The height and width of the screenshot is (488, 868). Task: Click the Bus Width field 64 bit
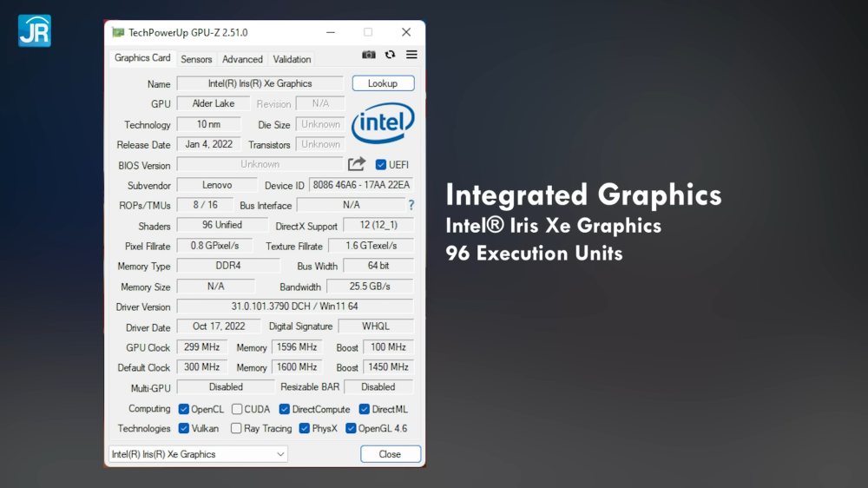[x=378, y=266]
